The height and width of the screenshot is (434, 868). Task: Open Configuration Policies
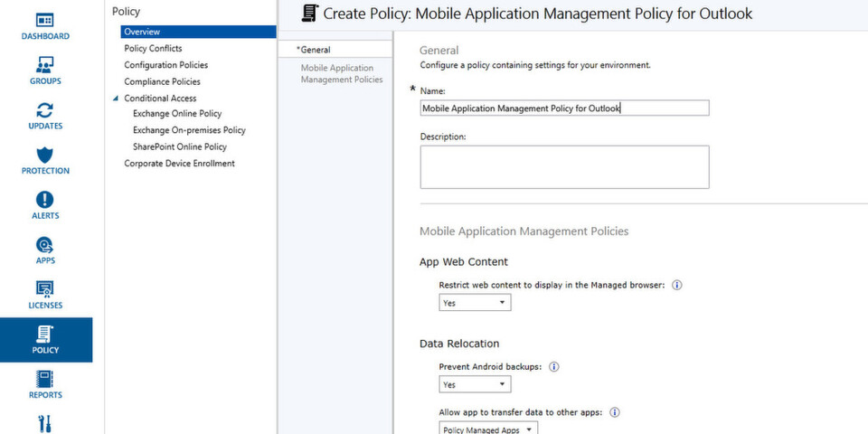166,65
